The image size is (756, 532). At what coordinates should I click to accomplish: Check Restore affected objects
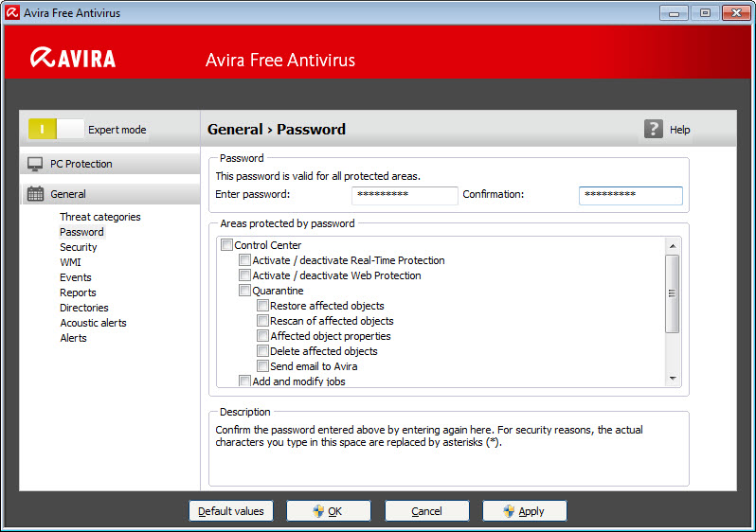pos(262,306)
